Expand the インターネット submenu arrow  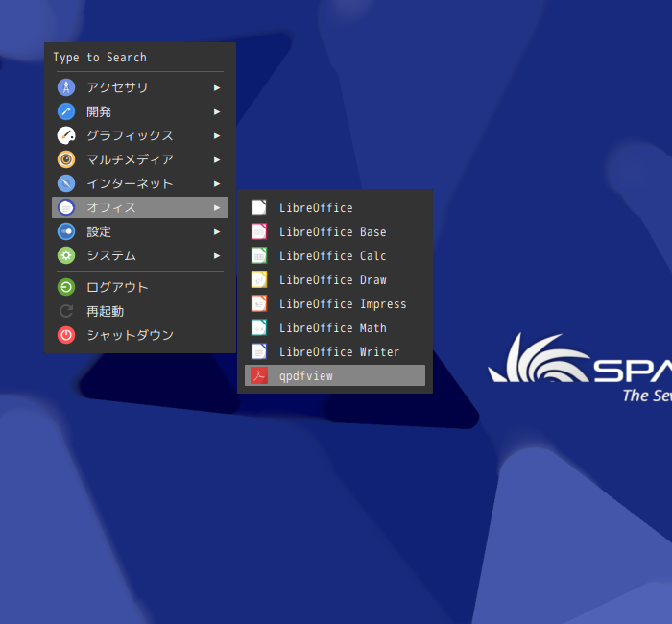[217, 184]
